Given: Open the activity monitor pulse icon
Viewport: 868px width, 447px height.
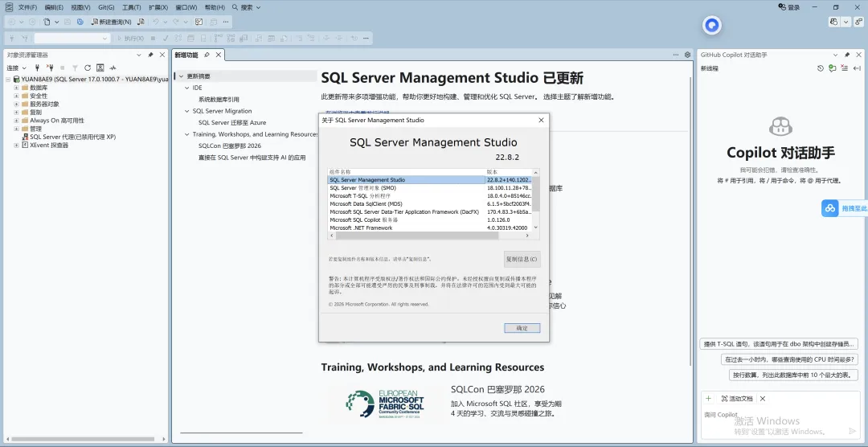Looking at the screenshot, I should (113, 68).
